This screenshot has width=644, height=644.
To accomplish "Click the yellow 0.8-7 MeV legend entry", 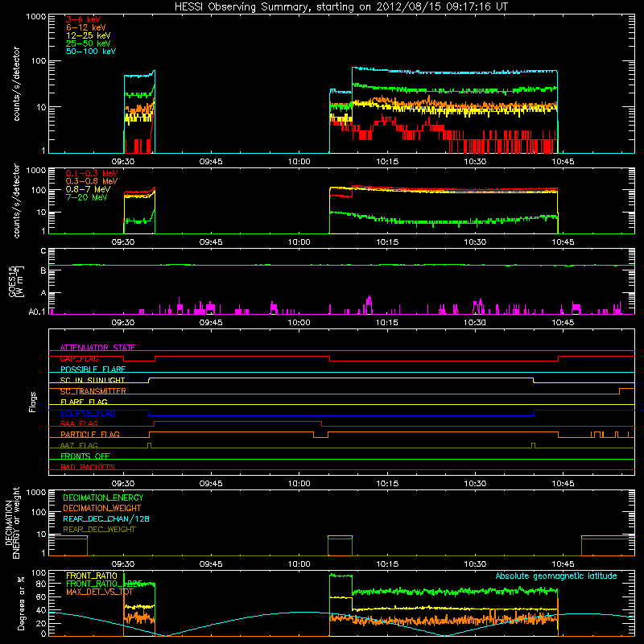I will 89,189.
